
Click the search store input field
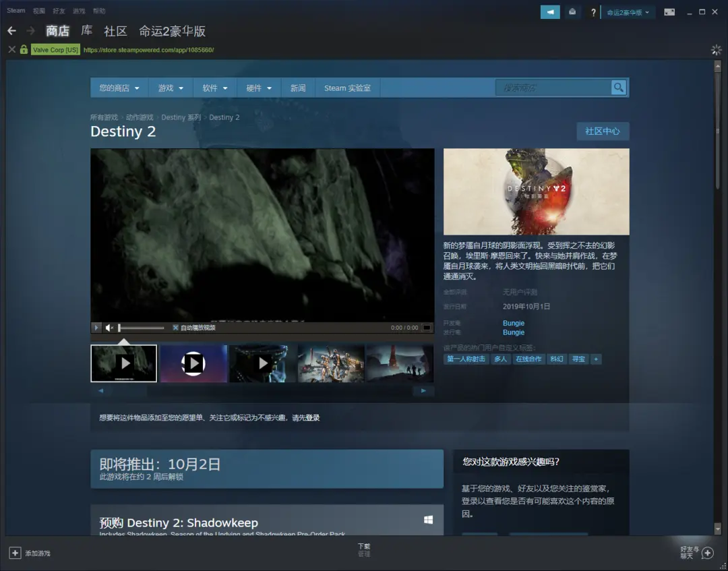[553, 87]
